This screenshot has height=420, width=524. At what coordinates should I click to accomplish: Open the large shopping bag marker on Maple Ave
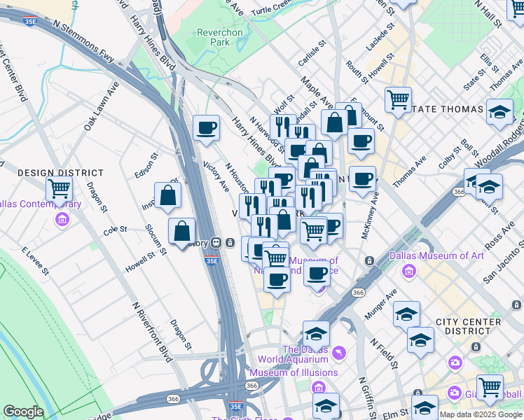[335, 124]
